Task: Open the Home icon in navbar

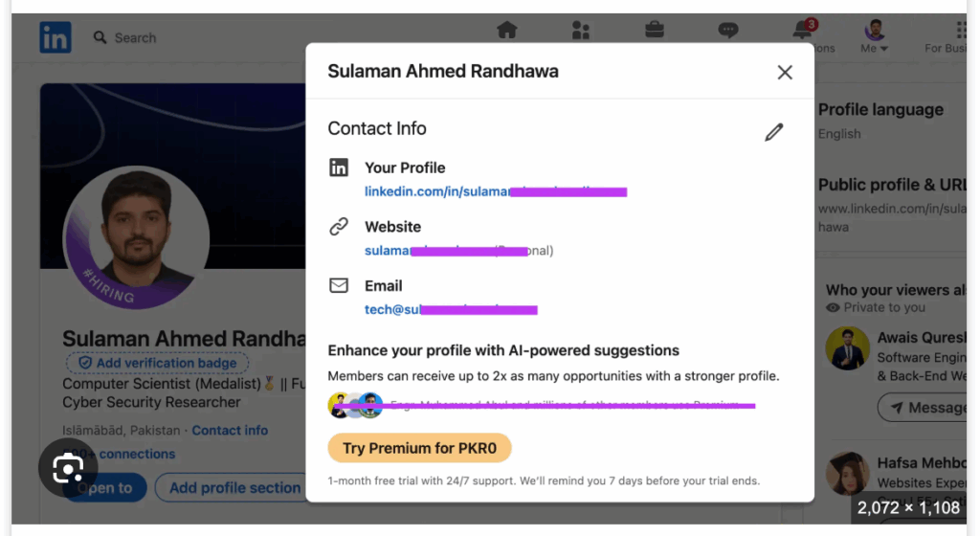Action: [507, 30]
